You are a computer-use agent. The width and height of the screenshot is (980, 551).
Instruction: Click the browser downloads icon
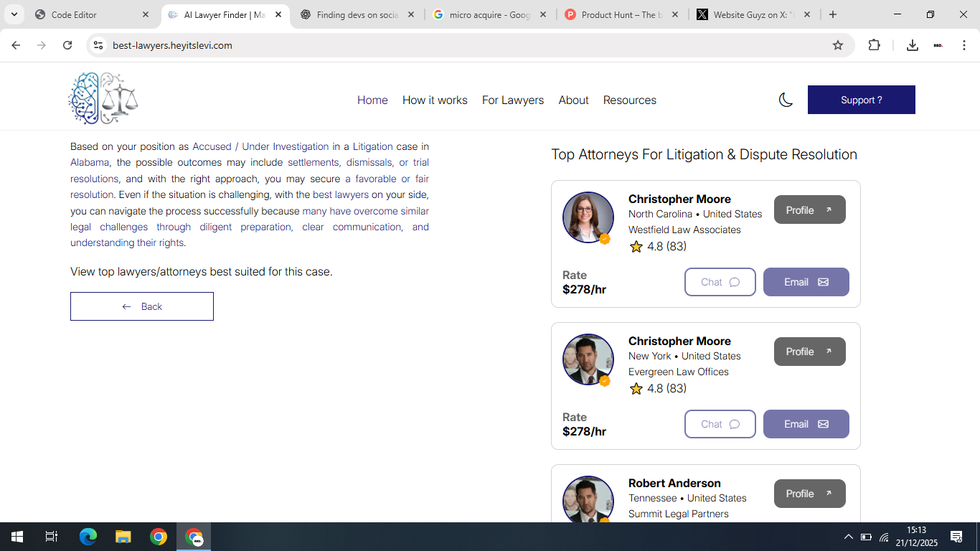tap(912, 44)
